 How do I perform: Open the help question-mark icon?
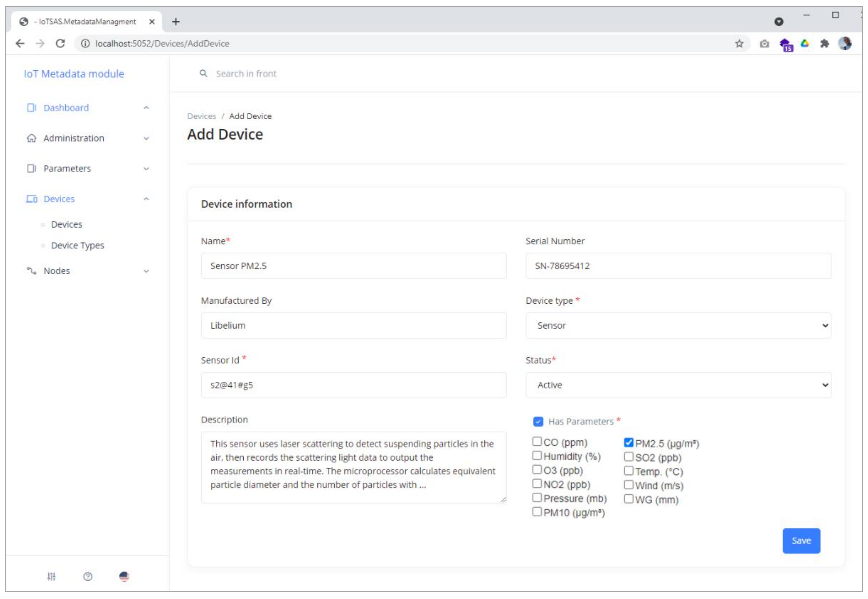click(x=88, y=576)
